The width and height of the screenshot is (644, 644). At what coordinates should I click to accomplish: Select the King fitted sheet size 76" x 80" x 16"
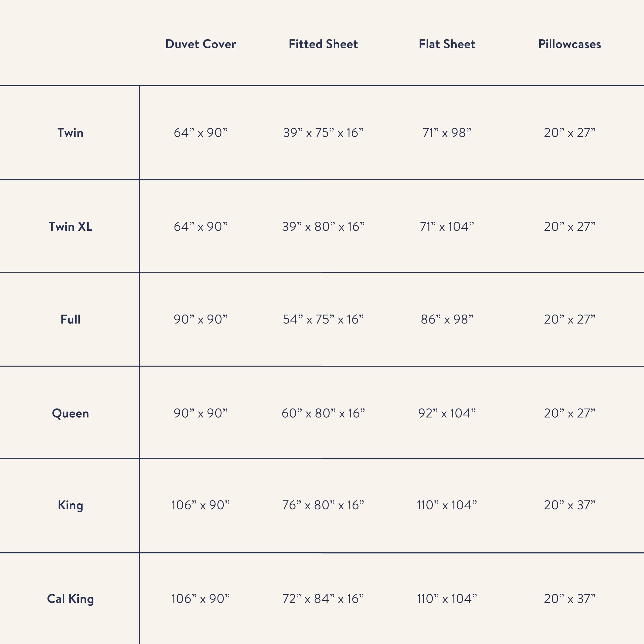pyautogui.click(x=323, y=505)
